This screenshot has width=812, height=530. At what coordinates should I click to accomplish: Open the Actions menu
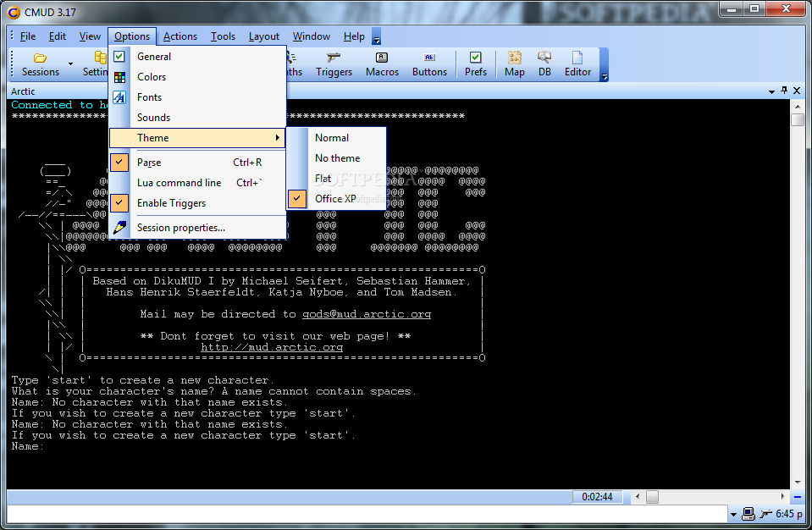pos(180,36)
